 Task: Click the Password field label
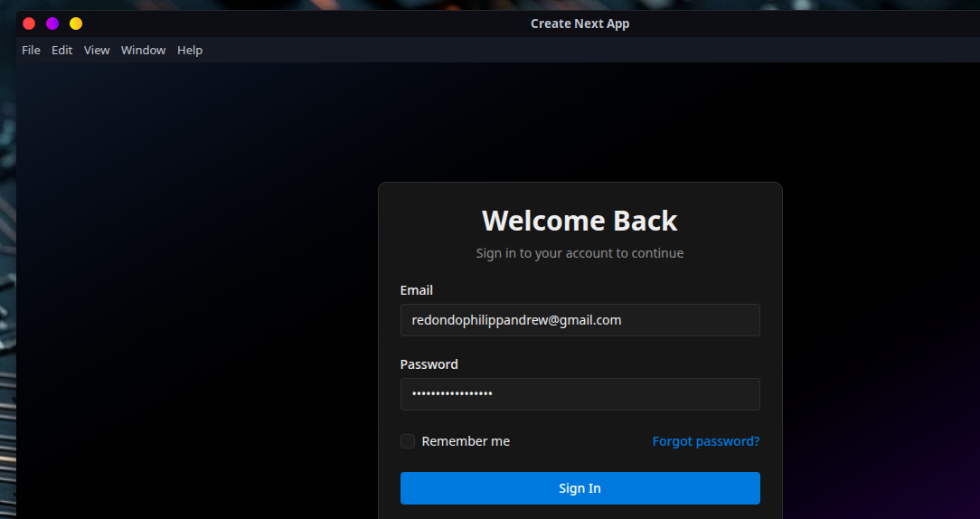click(429, 363)
